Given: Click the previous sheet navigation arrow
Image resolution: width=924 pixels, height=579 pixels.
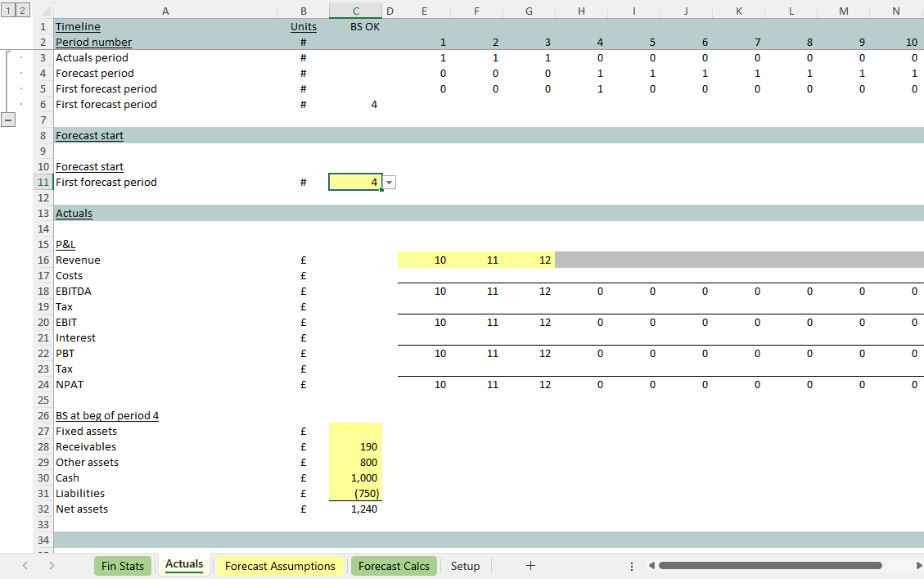Looking at the screenshot, I should pos(25,565).
